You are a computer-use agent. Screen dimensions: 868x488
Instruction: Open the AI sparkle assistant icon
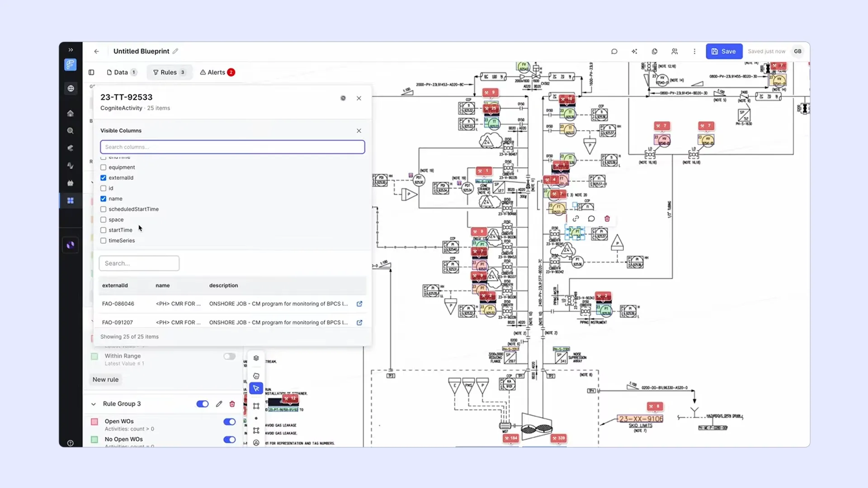pos(634,52)
